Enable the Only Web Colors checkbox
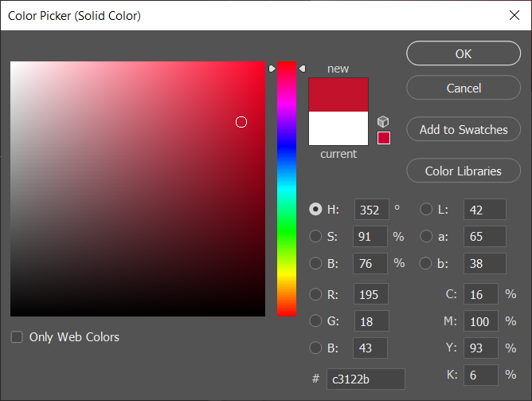This screenshot has height=401, width=532. click(x=17, y=337)
